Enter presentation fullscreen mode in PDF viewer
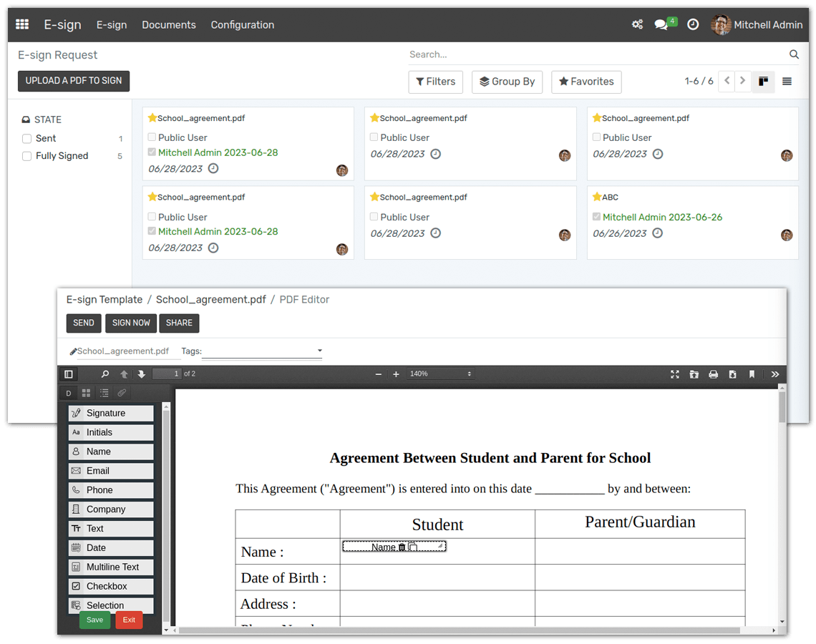 [675, 374]
